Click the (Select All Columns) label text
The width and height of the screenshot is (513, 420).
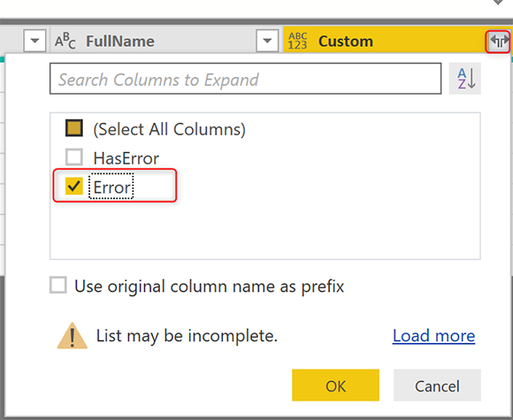(x=170, y=129)
